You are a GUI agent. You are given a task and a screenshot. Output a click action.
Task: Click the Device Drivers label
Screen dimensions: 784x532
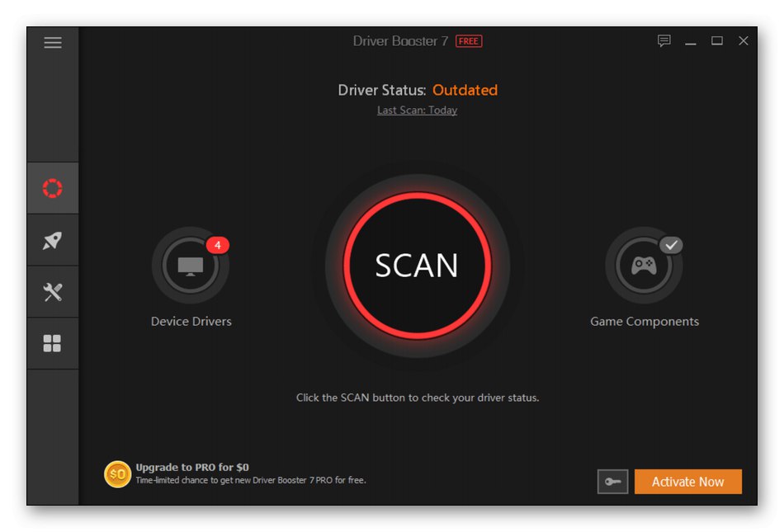(x=191, y=321)
